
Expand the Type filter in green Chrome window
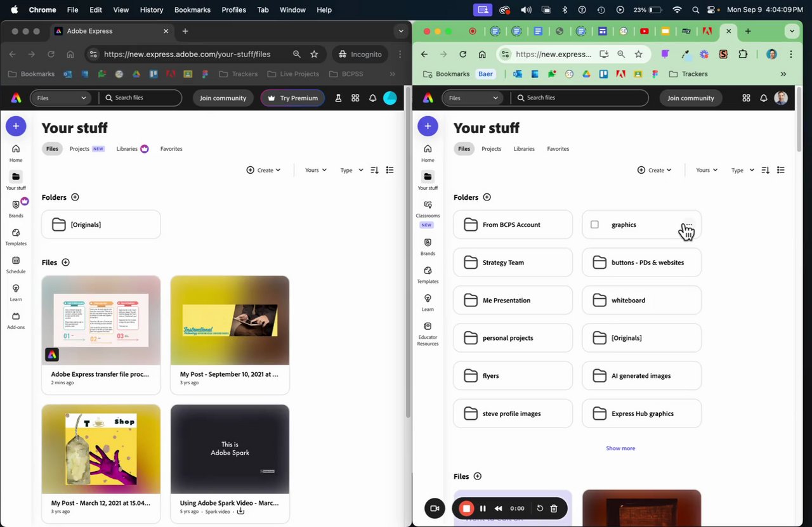[x=742, y=170]
